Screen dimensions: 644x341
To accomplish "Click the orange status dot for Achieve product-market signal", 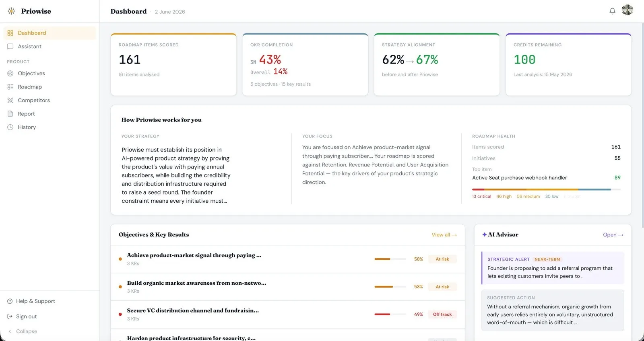I will coord(120,259).
